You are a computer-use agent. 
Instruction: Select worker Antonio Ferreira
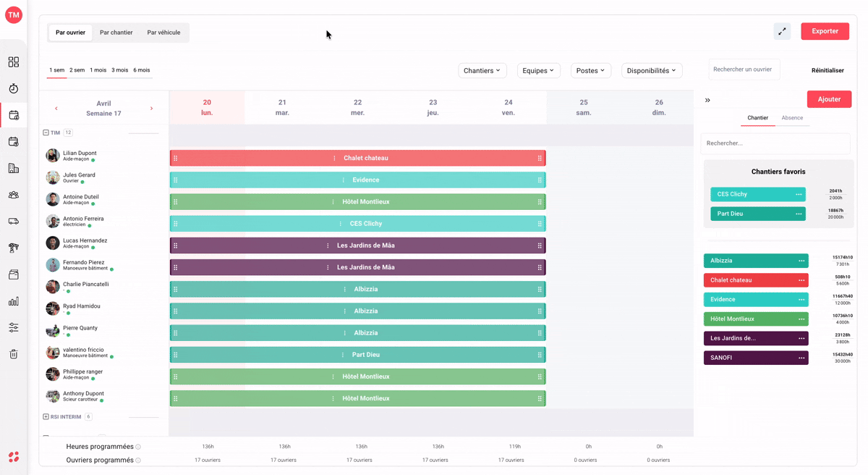point(83,219)
